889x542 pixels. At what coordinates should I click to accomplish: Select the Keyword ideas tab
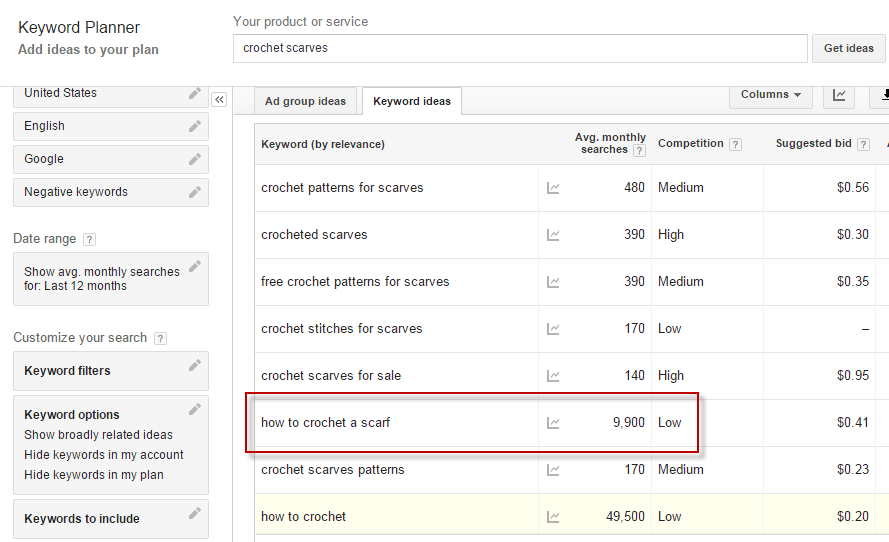[411, 101]
